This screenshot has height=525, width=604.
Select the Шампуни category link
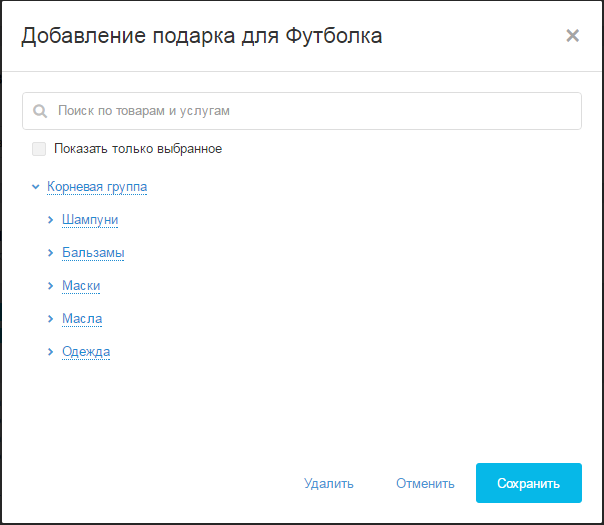pos(90,220)
